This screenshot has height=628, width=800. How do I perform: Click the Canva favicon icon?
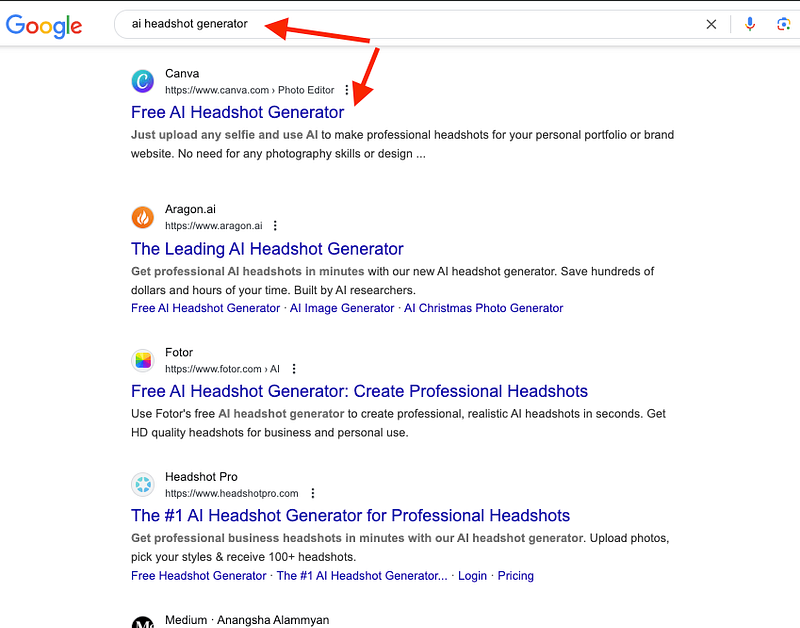pyautogui.click(x=143, y=81)
